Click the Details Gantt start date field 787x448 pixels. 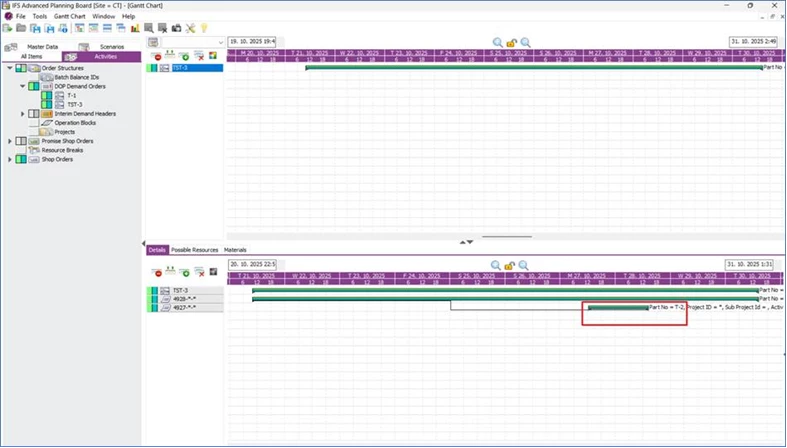click(252, 264)
